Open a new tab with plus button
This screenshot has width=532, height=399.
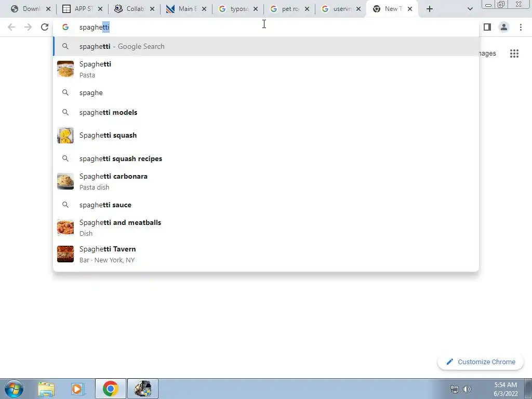tap(430, 9)
